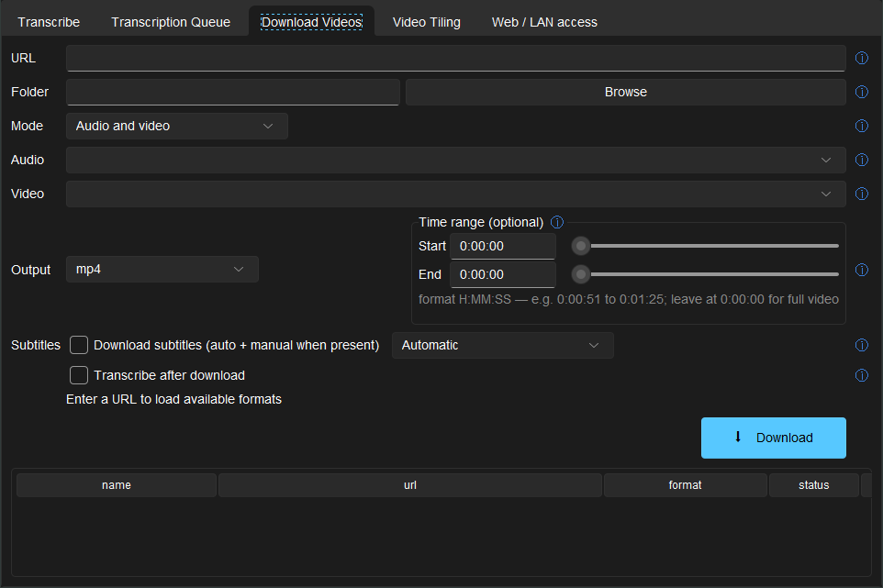Screen dimensions: 883x588
Task: Click the name column header
Action: [x=117, y=485]
